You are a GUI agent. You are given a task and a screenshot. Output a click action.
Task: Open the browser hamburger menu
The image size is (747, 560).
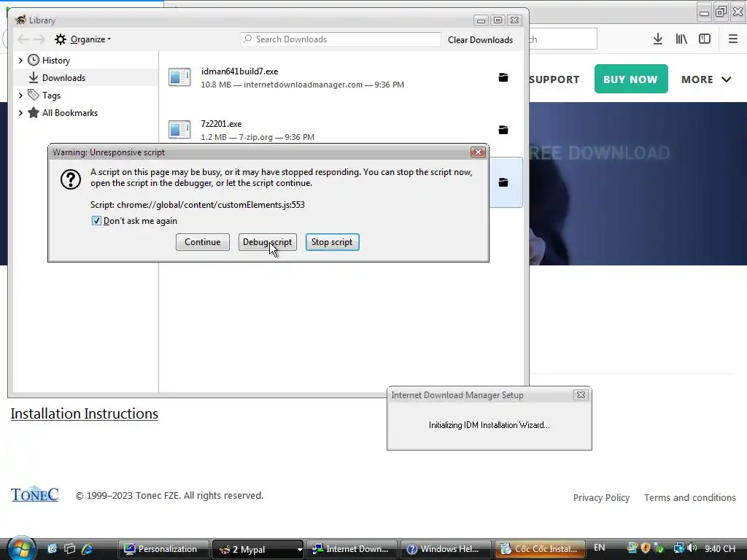click(x=732, y=39)
